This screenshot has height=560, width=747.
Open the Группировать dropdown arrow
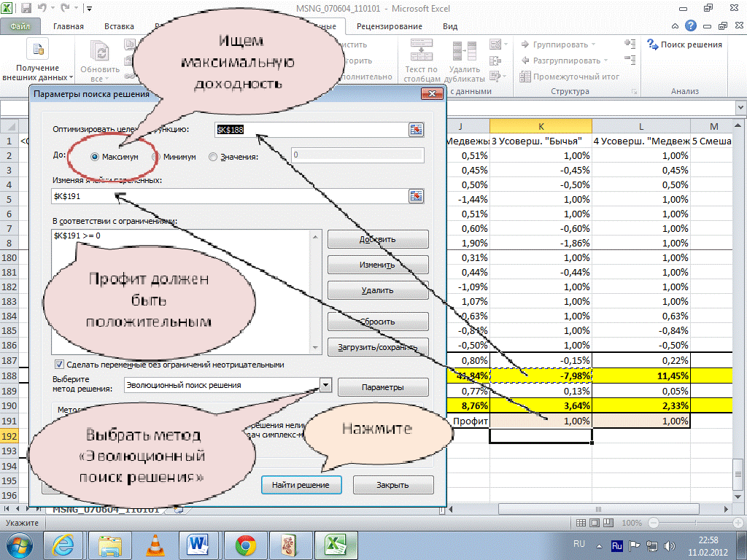[594, 44]
